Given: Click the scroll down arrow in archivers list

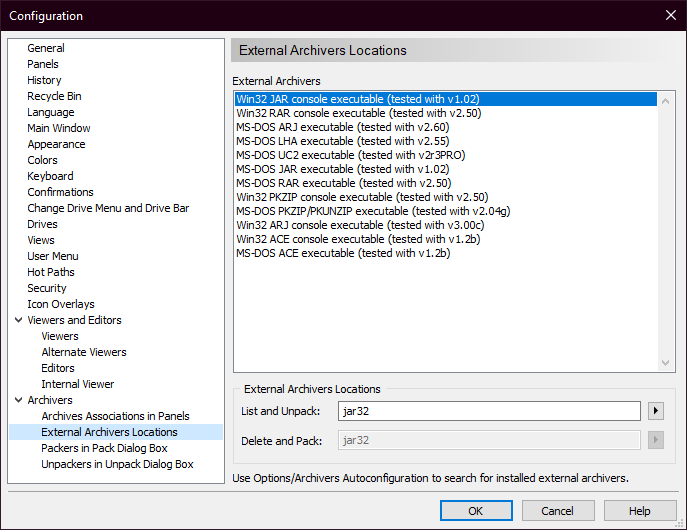Looking at the screenshot, I should (667, 363).
